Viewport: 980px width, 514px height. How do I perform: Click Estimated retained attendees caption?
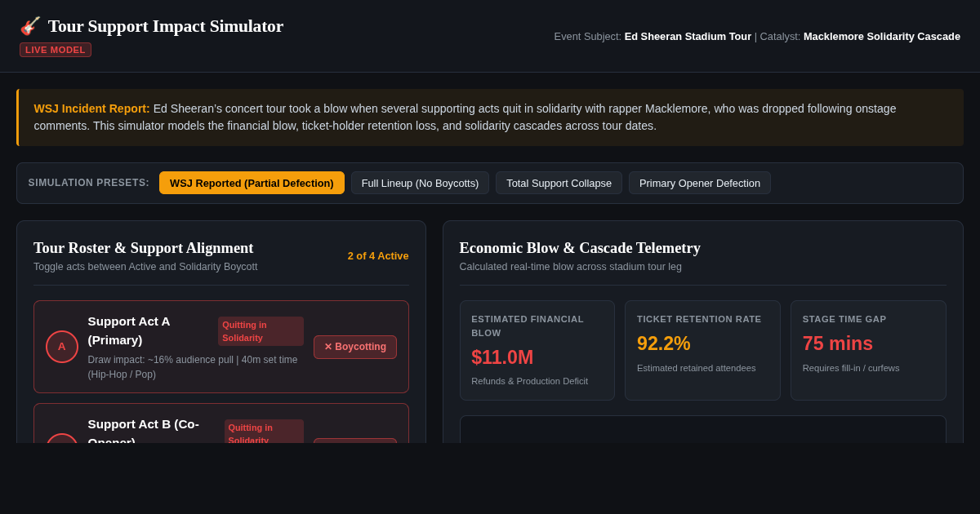pos(697,368)
